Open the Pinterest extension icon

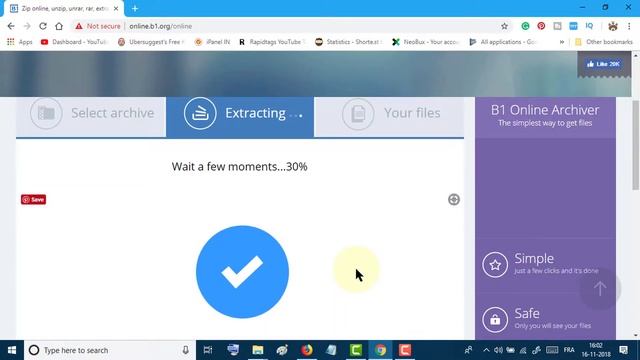(541, 26)
